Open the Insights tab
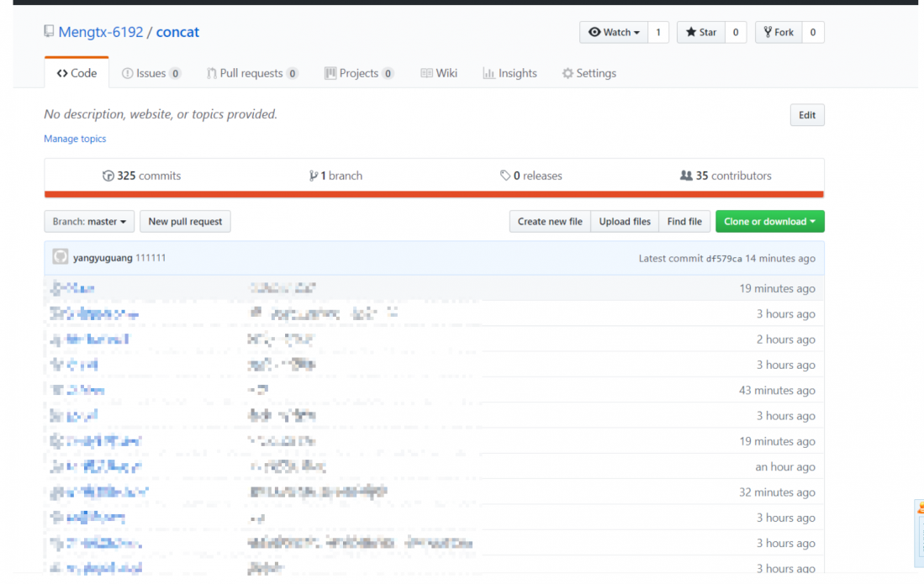The image size is (924, 584). (x=510, y=73)
